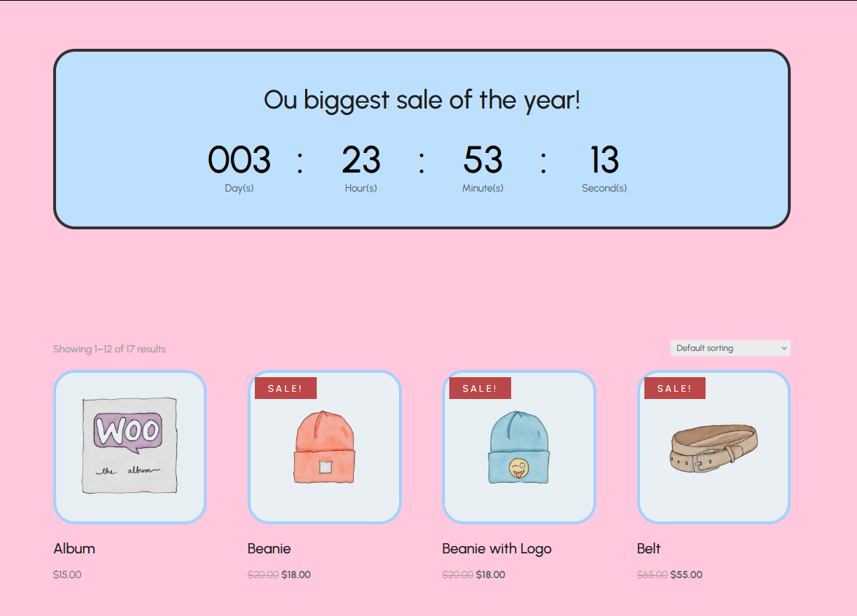857x616 pixels.
Task: Click the countdown Minute(s) number 53
Action: click(x=482, y=160)
